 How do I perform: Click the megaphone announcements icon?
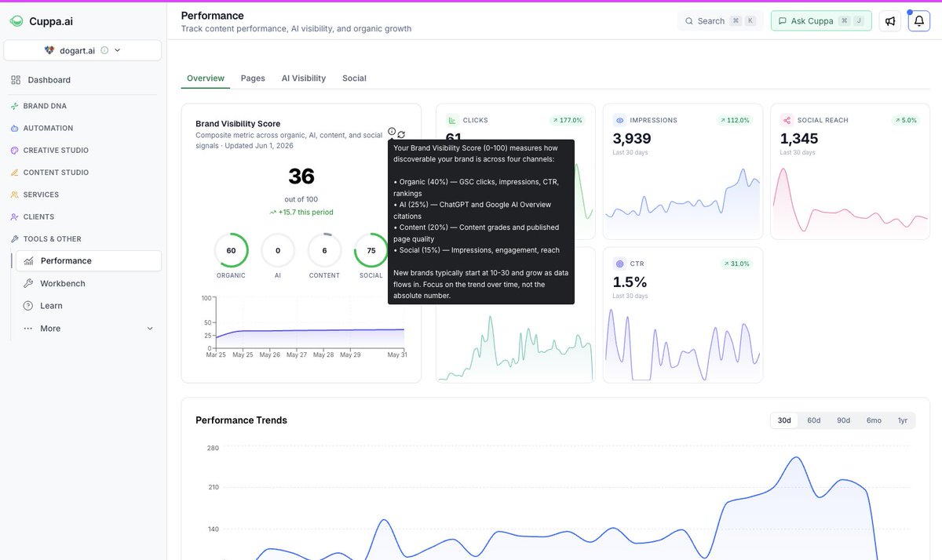click(890, 21)
